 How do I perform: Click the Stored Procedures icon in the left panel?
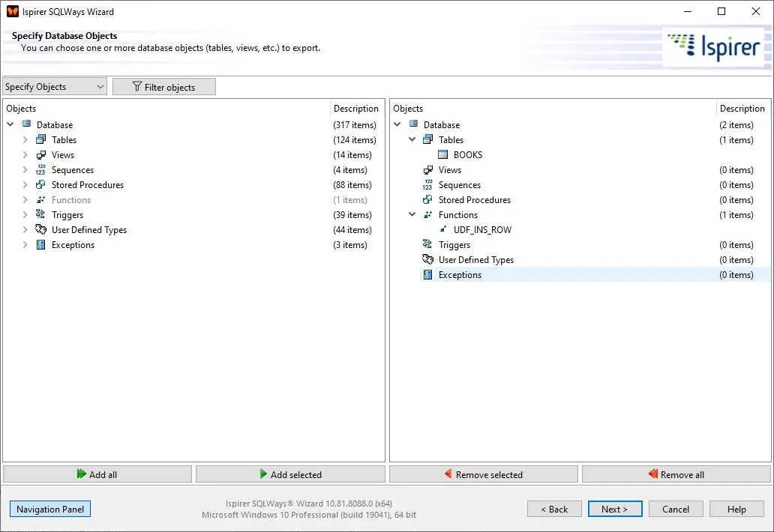[x=41, y=185]
